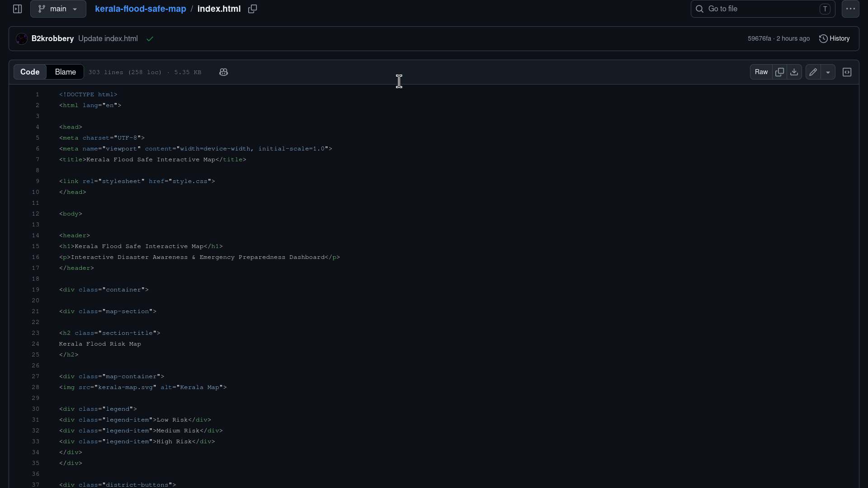Click the style.css text on line 9
The width and height of the screenshot is (868, 488).
pyautogui.click(x=190, y=181)
